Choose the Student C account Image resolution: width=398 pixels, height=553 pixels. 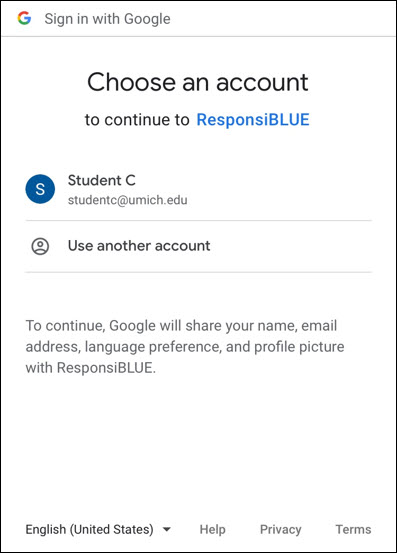coord(198,189)
